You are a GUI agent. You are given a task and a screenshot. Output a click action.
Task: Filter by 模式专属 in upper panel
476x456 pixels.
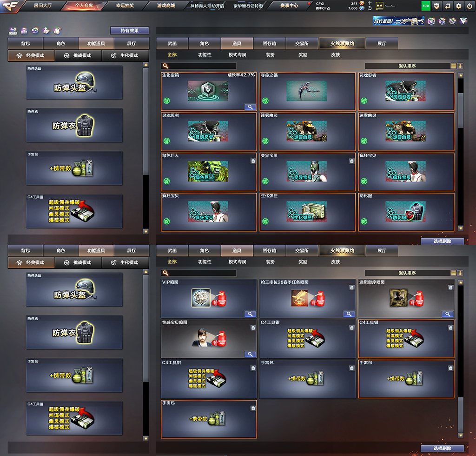tap(238, 55)
